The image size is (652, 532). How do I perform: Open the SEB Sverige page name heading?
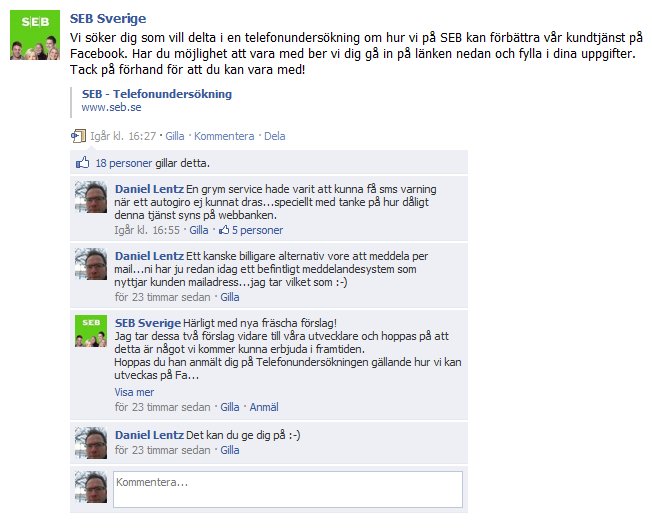[x=108, y=19]
